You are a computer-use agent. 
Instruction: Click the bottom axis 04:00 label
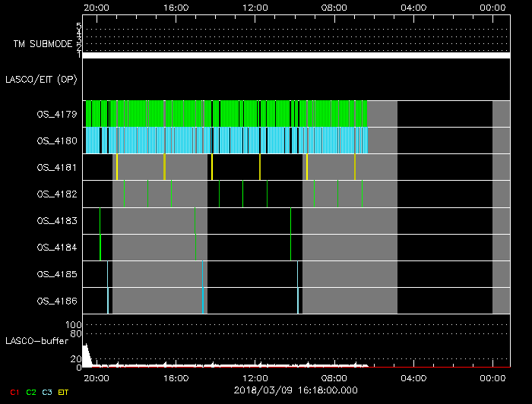tap(413, 378)
